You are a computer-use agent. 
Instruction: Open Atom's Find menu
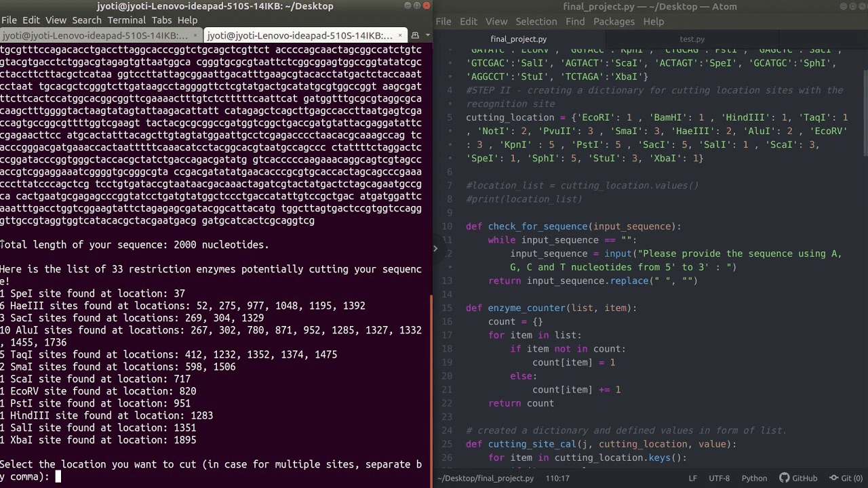point(575,21)
